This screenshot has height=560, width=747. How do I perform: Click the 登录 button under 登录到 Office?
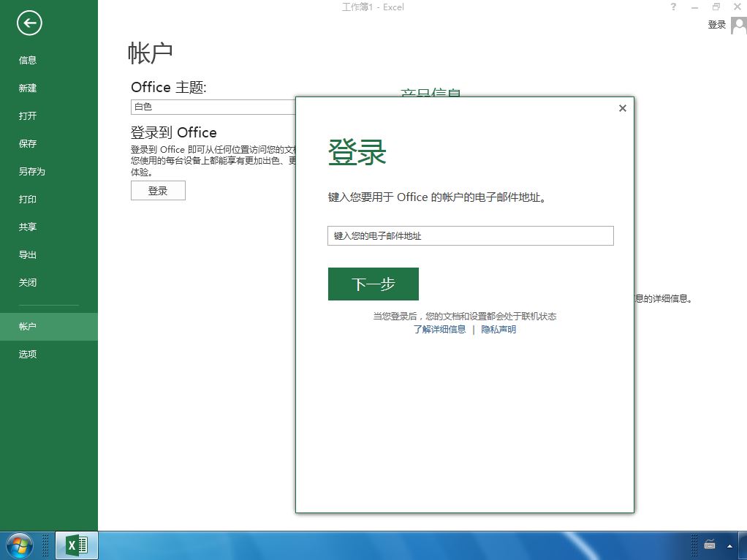(158, 191)
